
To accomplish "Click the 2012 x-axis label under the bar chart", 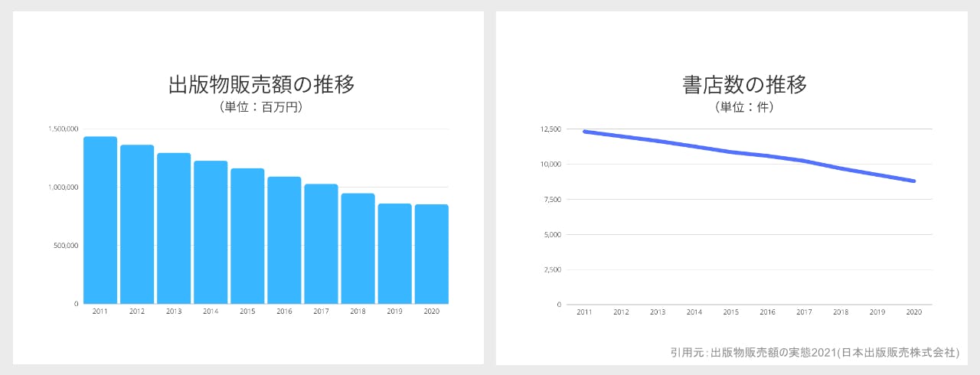I will click(x=137, y=312).
